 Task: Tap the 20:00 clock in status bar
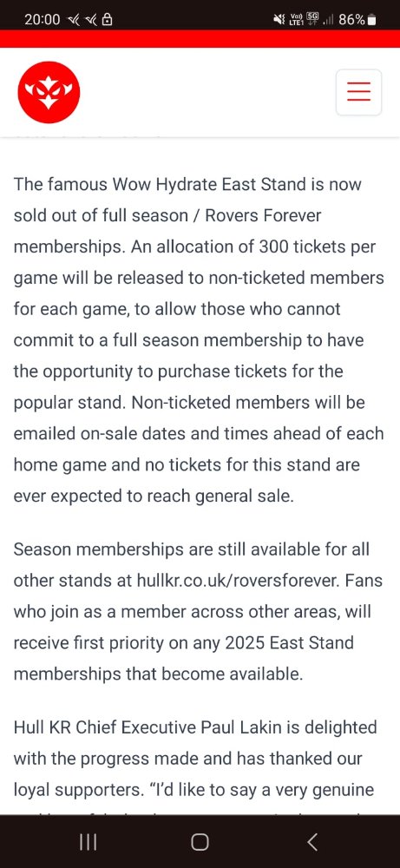(x=42, y=20)
